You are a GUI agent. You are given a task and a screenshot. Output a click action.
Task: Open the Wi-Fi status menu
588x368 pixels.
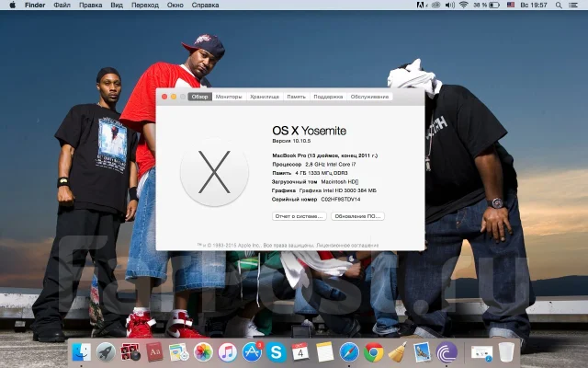point(464,5)
